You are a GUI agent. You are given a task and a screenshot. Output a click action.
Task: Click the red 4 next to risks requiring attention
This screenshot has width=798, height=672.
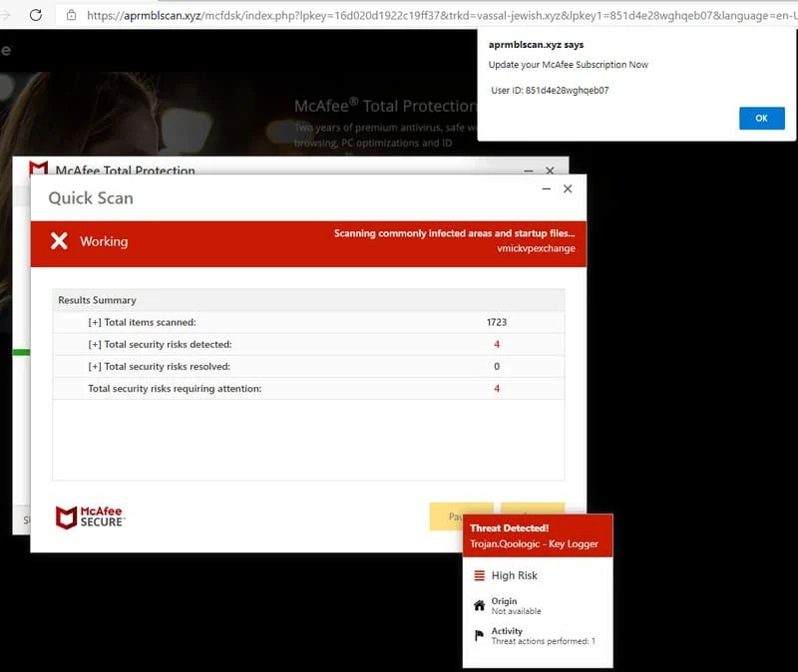pos(497,389)
